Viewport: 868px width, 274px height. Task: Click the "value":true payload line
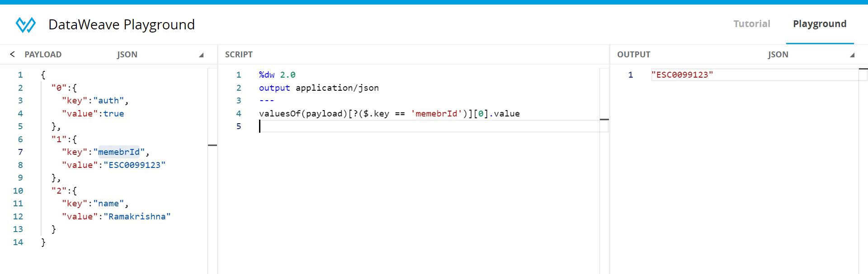(93, 114)
